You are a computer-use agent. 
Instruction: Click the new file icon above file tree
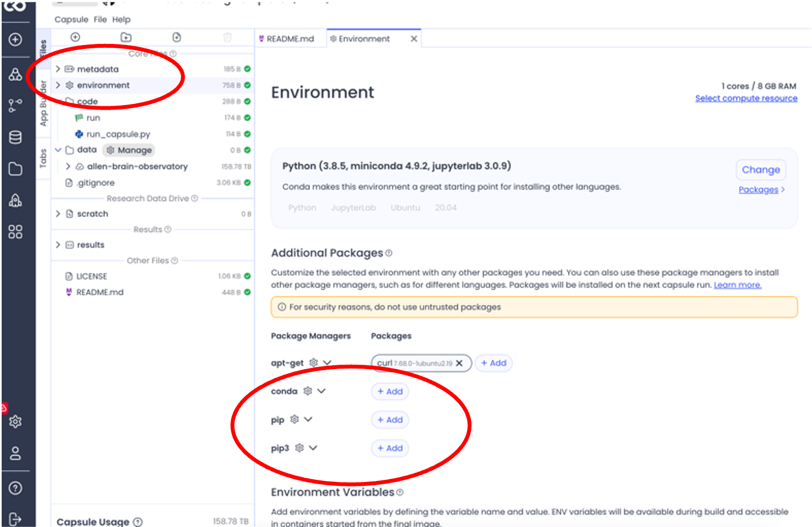point(76,37)
